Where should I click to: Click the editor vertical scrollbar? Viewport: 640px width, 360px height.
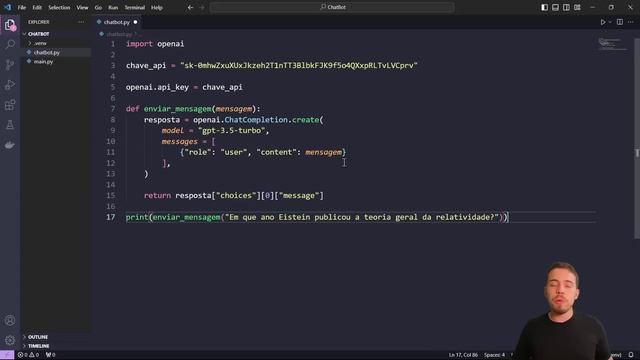coord(637,139)
